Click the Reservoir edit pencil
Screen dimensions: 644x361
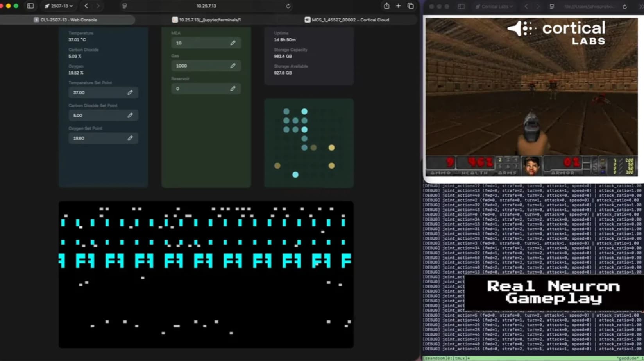tap(233, 89)
